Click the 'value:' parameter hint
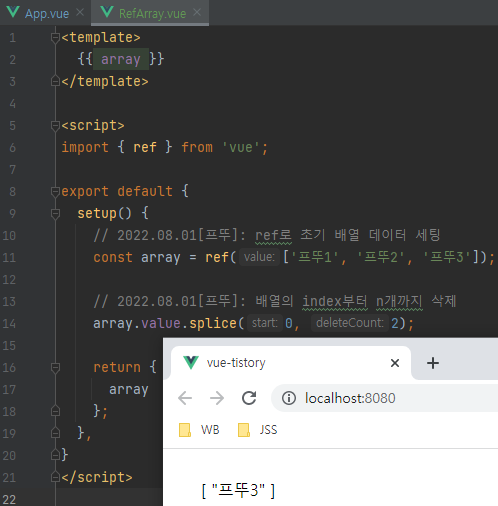The height and width of the screenshot is (506, 498). pyautogui.click(x=259, y=257)
